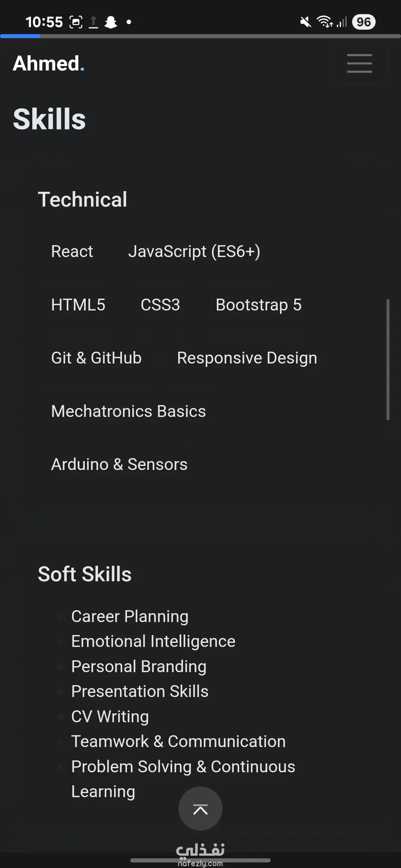Tap the Wi-Fi status icon
Viewport: 401px width, 868px height.
pyautogui.click(x=325, y=22)
